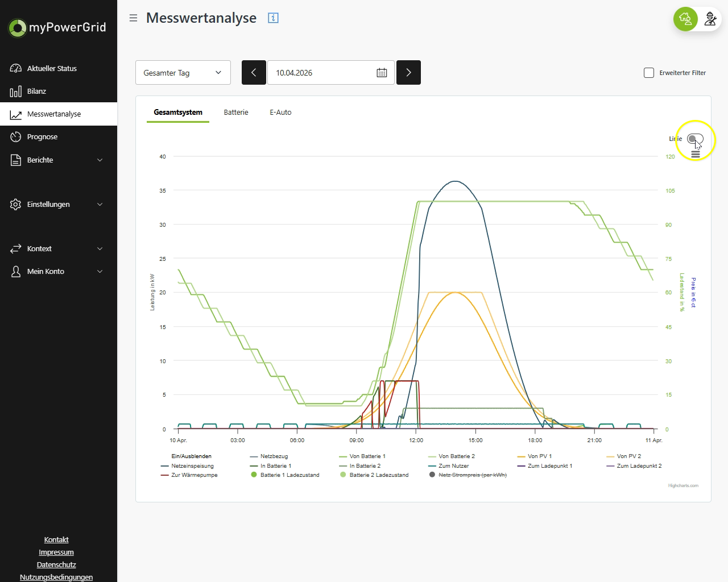The width and height of the screenshot is (728, 582).
Task: Open the Nutzungsbedingungen link
Action: coord(56,577)
